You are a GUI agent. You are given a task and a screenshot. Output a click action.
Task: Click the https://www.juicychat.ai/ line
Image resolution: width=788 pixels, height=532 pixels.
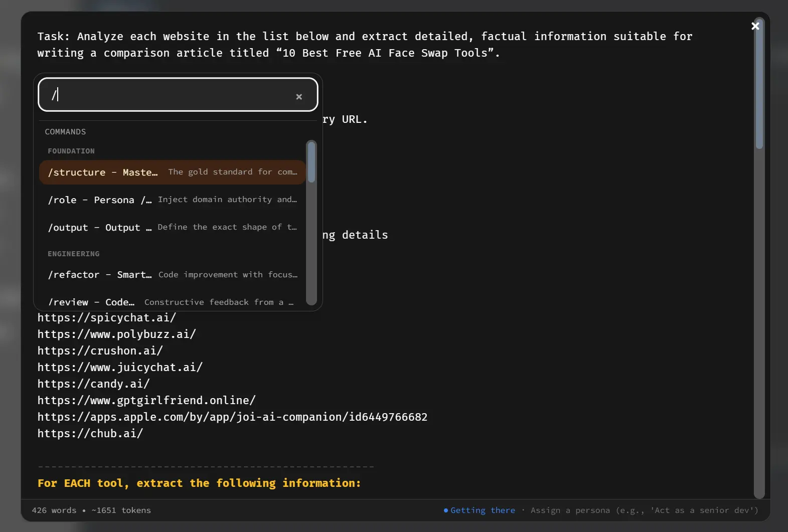tap(120, 368)
